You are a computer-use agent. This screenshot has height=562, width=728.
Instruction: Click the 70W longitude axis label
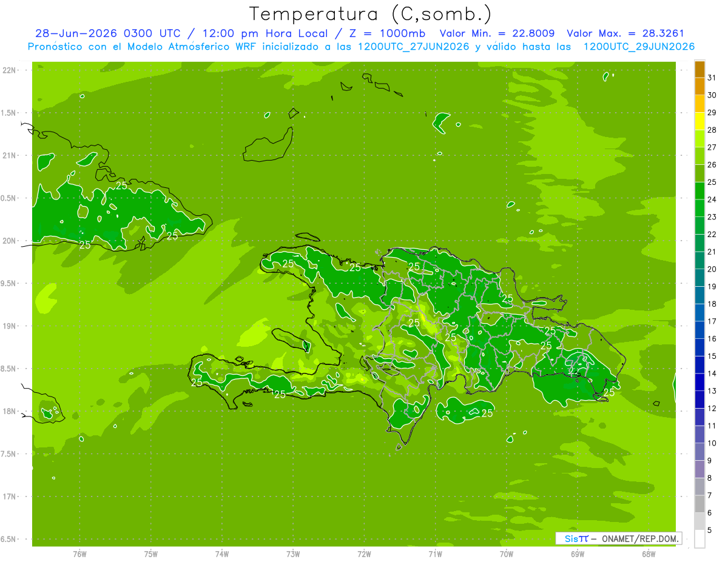(x=507, y=554)
